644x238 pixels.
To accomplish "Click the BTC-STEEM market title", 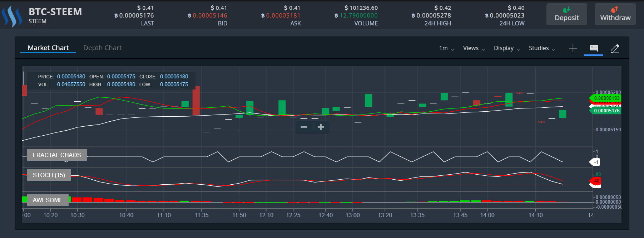I will click(55, 12).
